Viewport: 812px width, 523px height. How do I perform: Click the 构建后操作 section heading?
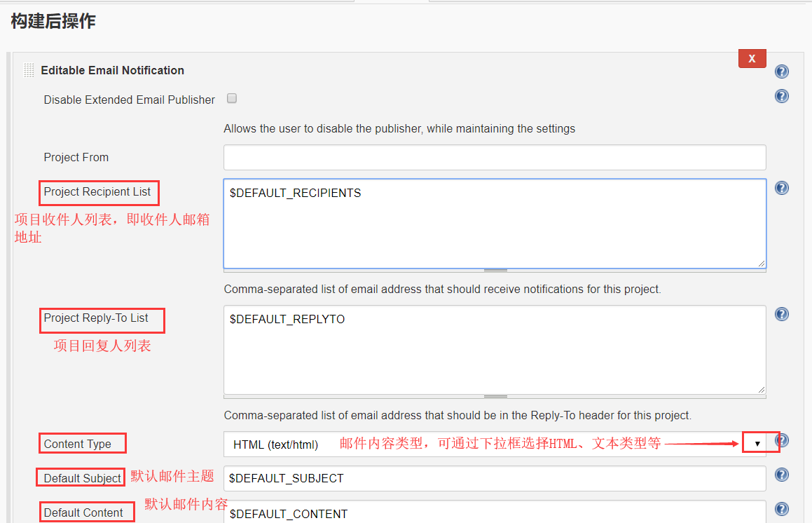click(53, 21)
